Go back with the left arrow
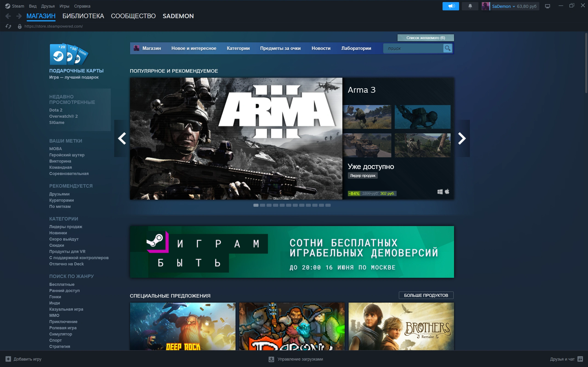Image resolution: width=588 pixels, height=367 pixels. tap(8, 16)
